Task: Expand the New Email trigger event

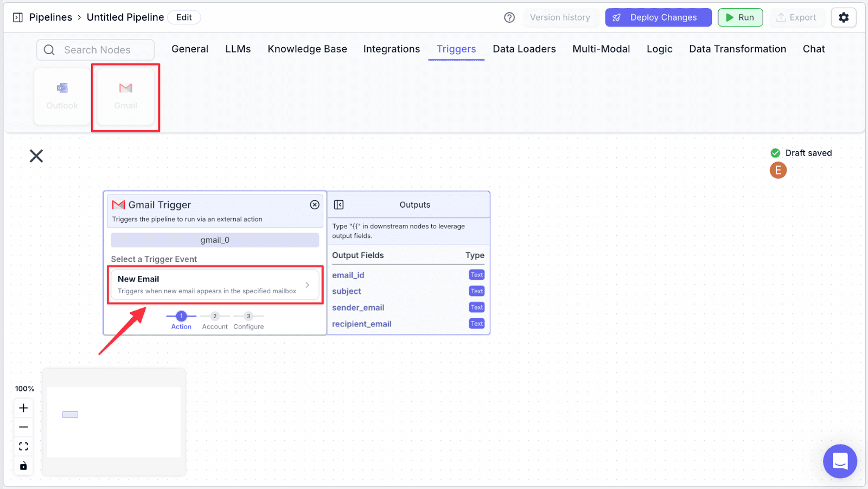Action: coord(215,285)
